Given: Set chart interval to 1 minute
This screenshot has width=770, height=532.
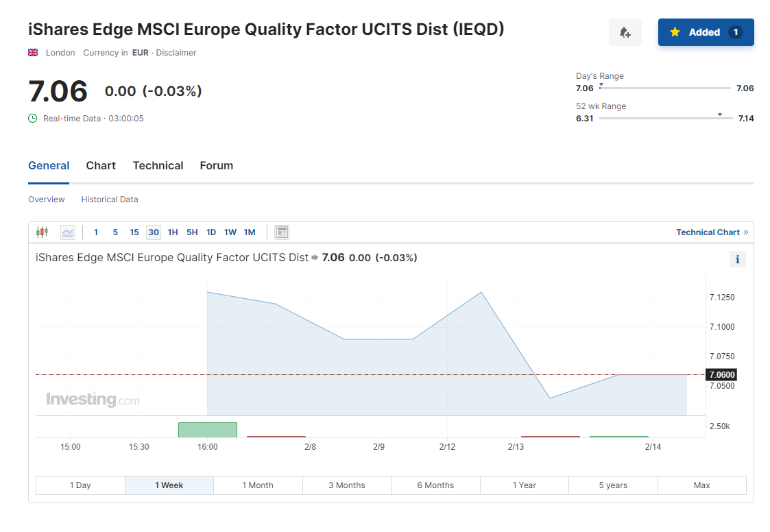Looking at the screenshot, I should (96, 232).
